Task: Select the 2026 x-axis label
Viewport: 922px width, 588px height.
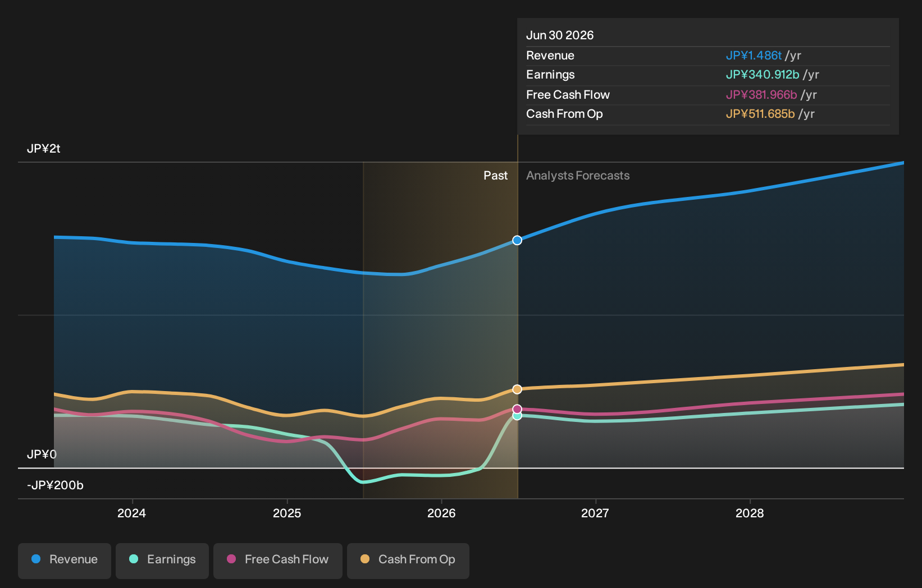Action: [441, 513]
